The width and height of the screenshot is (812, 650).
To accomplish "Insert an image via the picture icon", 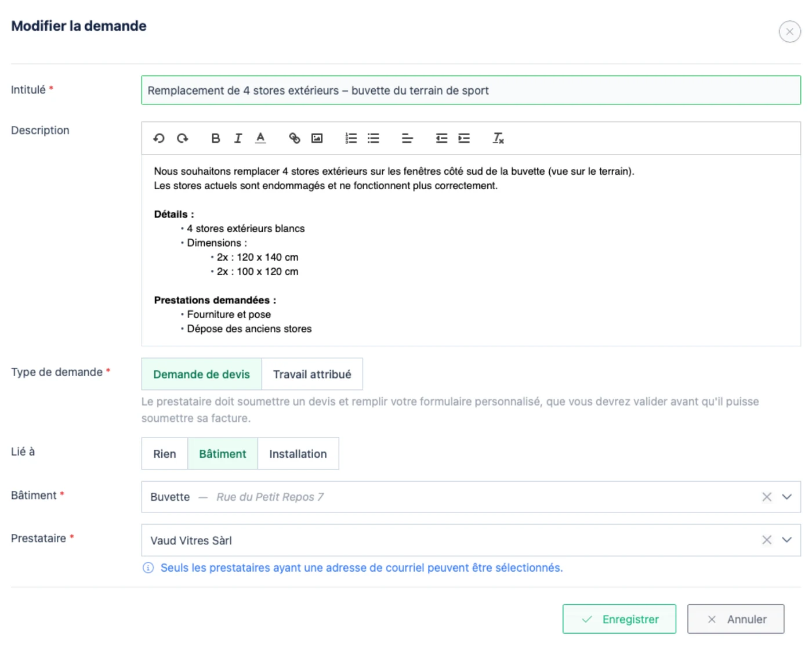I will [x=317, y=138].
